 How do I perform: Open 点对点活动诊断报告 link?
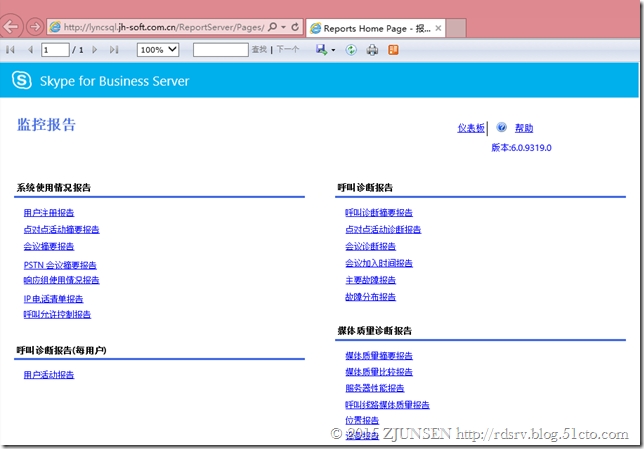point(383,230)
